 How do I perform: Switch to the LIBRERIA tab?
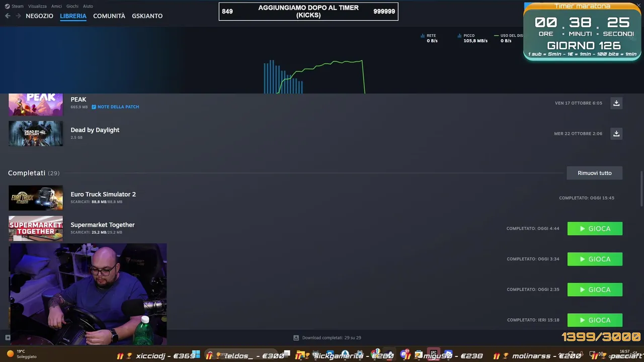(73, 16)
